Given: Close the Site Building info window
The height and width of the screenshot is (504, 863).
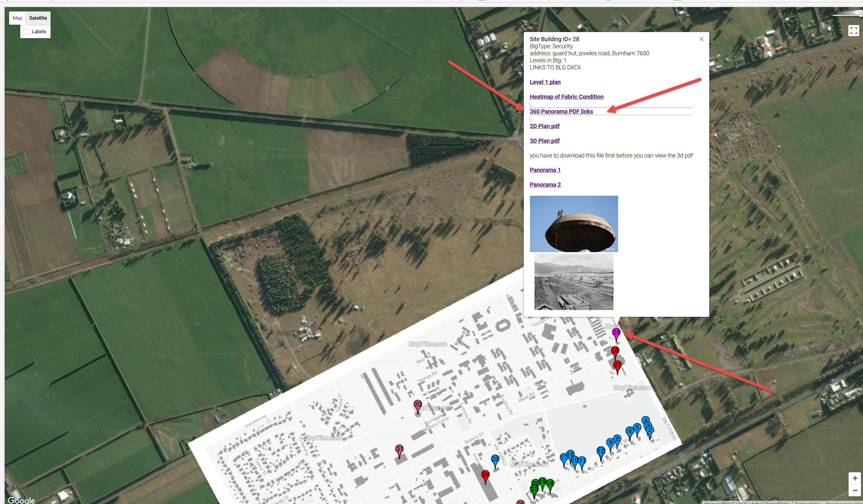Looking at the screenshot, I should pos(701,39).
